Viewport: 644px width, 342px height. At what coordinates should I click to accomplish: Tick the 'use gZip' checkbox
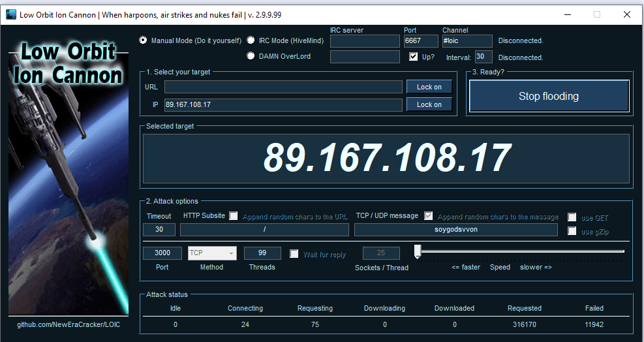pyautogui.click(x=572, y=231)
